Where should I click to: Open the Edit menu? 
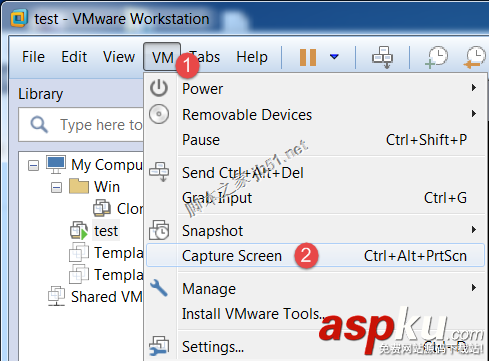[x=74, y=57]
